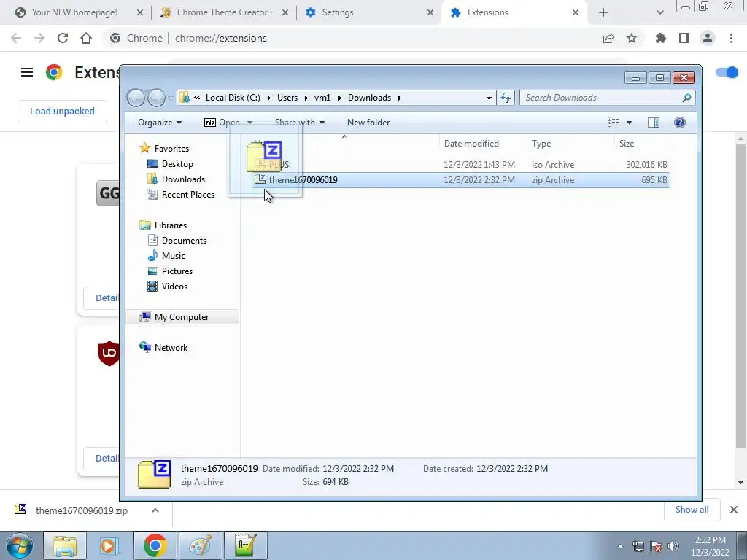Expand the Open button dropdown arrow
The height and width of the screenshot is (560, 747).
click(x=249, y=122)
